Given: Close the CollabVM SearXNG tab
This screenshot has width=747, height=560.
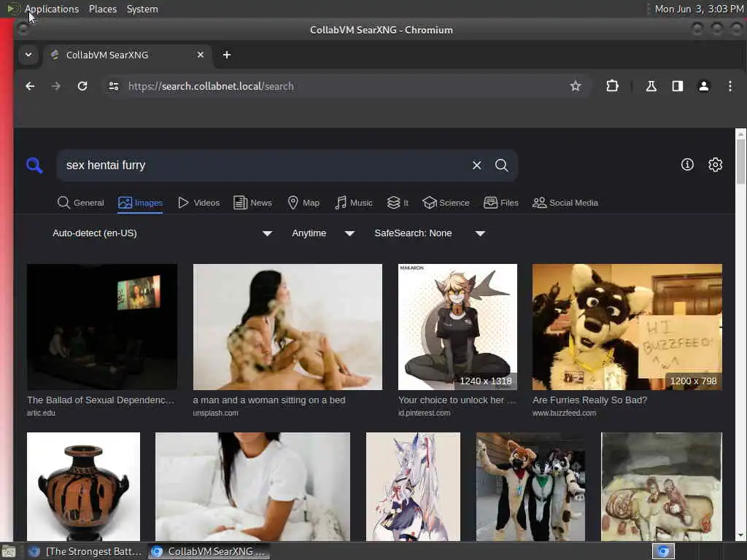Looking at the screenshot, I should coord(201,55).
